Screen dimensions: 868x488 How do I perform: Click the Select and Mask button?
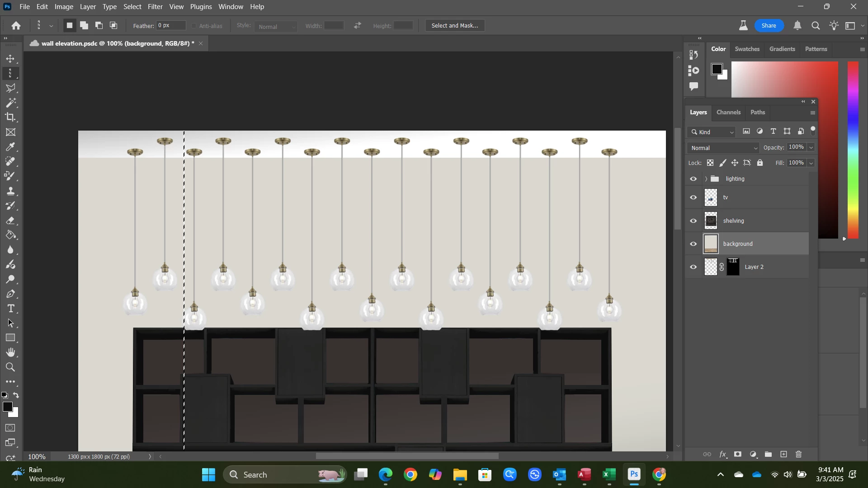(x=455, y=26)
